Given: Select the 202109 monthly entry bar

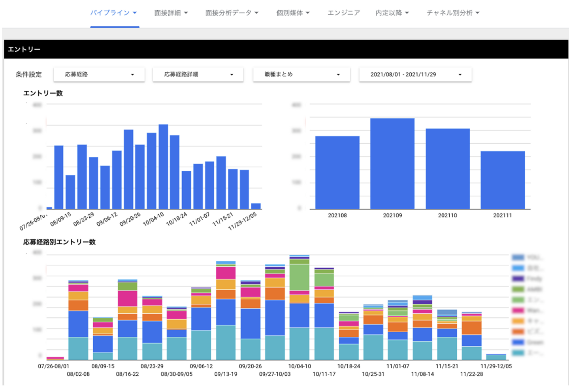Looking at the screenshot, I should 392,164.
